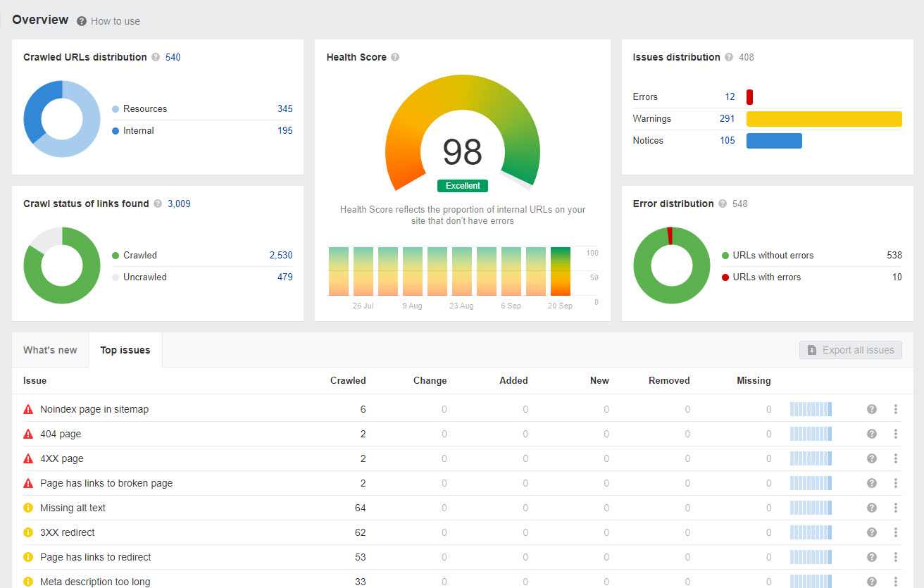Click the Errors count 12 link
This screenshot has height=588, width=924.
(730, 96)
